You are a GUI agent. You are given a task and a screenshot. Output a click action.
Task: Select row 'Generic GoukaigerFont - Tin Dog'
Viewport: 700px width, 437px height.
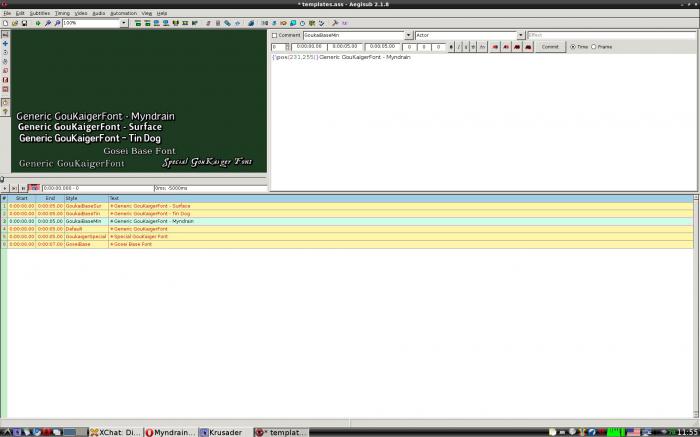tap(350, 214)
